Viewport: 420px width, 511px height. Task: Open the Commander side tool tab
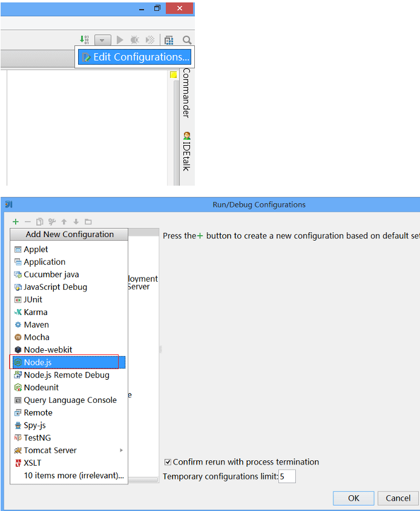[186, 93]
